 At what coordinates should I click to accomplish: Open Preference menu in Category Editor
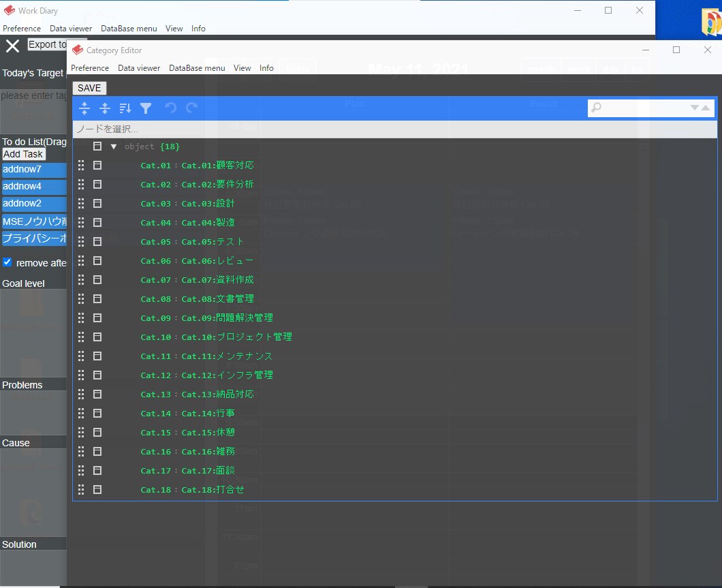point(90,67)
